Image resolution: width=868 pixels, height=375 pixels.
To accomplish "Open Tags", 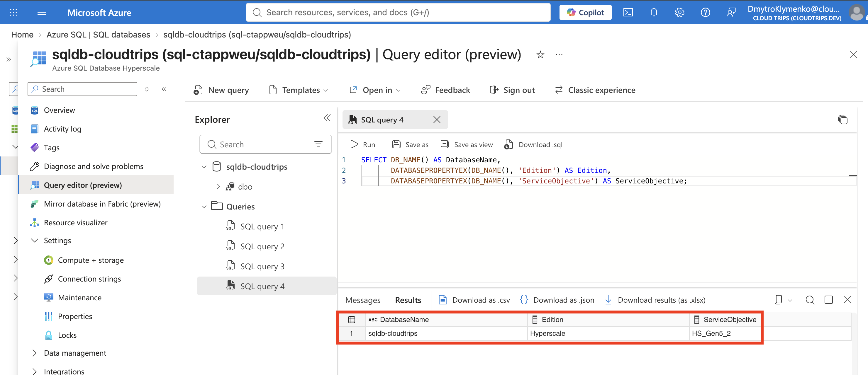I will point(52,147).
